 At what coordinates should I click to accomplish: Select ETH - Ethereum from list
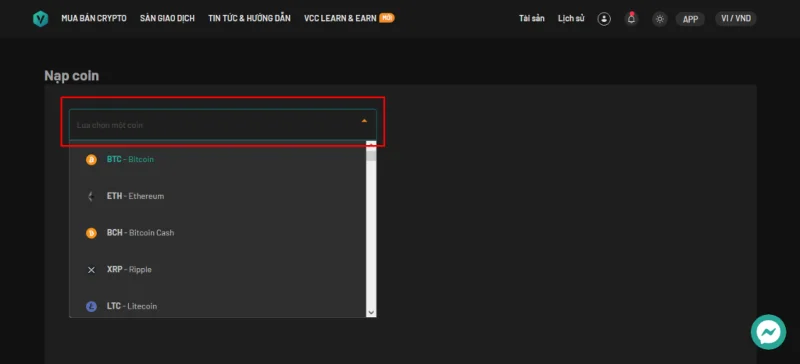[218, 196]
